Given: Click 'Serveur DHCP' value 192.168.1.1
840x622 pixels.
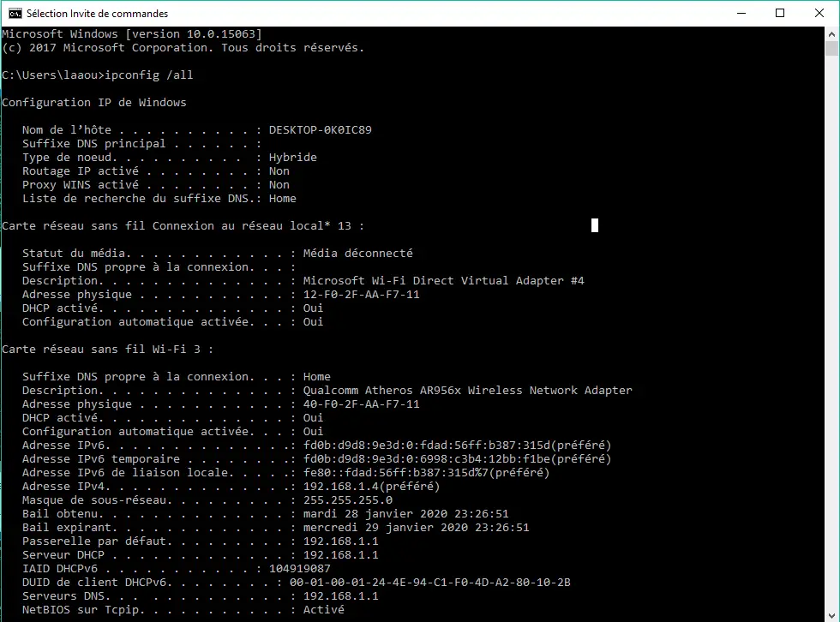Looking at the screenshot, I should tap(341, 555).
